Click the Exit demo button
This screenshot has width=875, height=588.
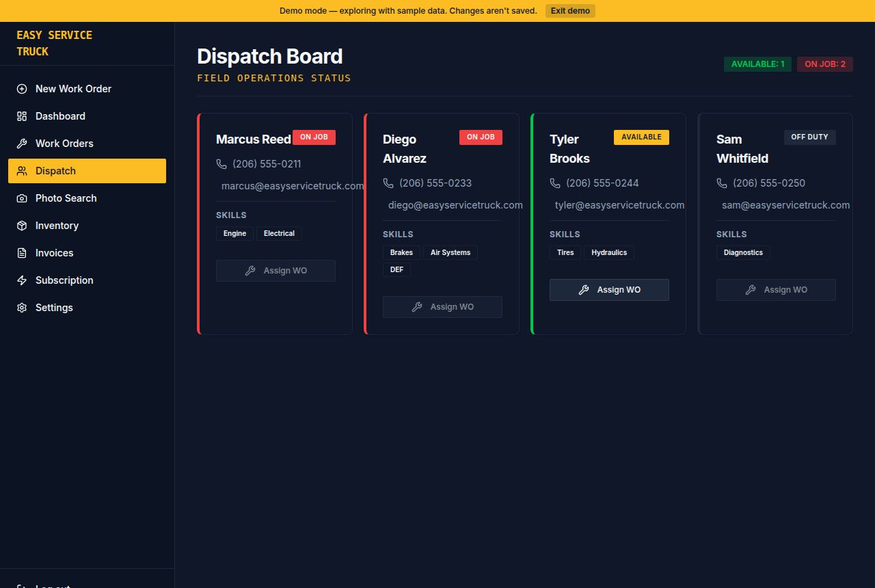pos(570,11)
